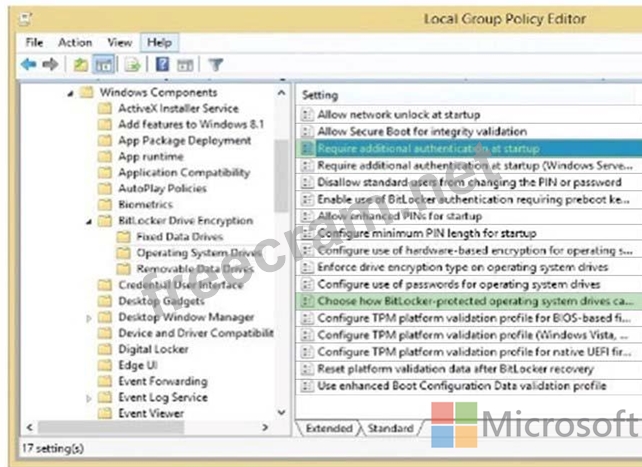Click policy icon for Enforce drive encryption type

click(x=307, y=267)
